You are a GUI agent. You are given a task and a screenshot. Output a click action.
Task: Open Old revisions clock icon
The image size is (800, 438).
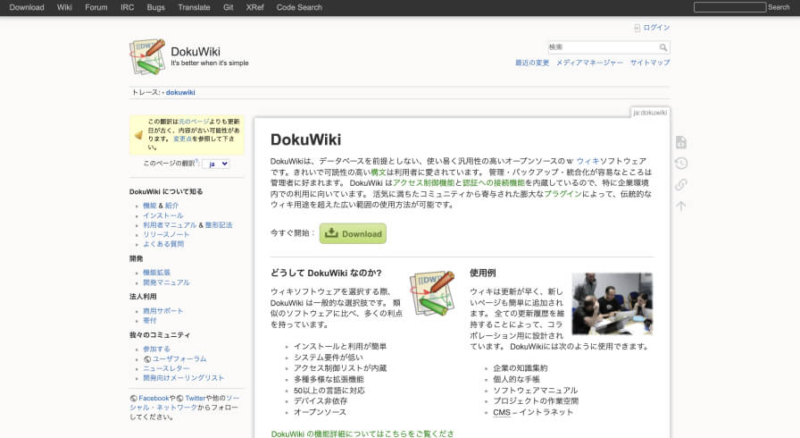[681, 164]
